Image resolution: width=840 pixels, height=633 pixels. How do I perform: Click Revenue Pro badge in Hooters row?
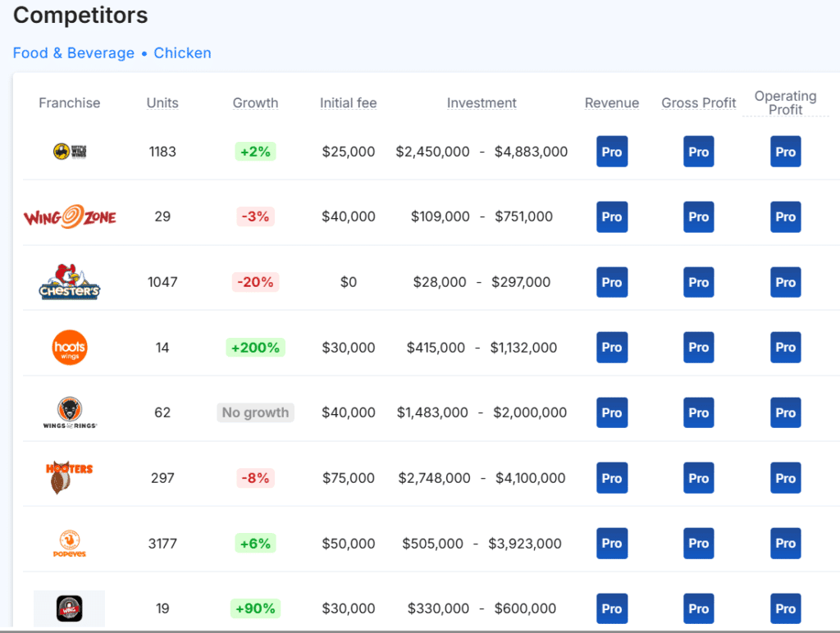(612, 478)
